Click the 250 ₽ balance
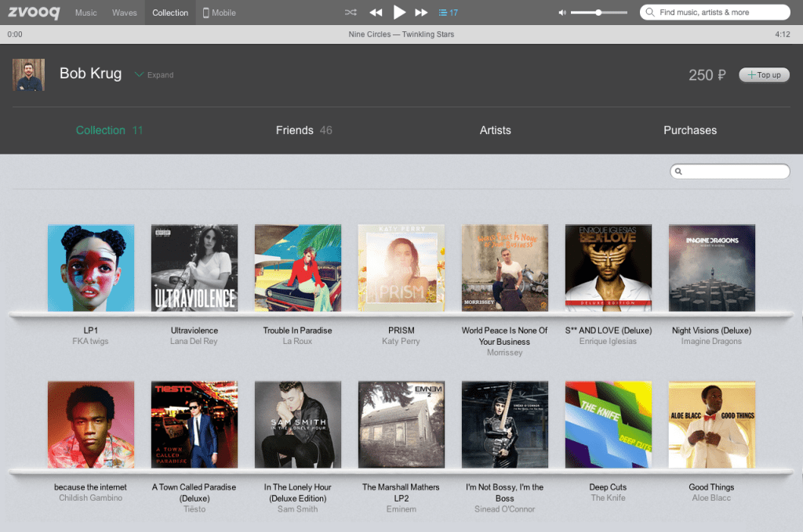Screen dimensions: 803x532 [x=707, y=75]
